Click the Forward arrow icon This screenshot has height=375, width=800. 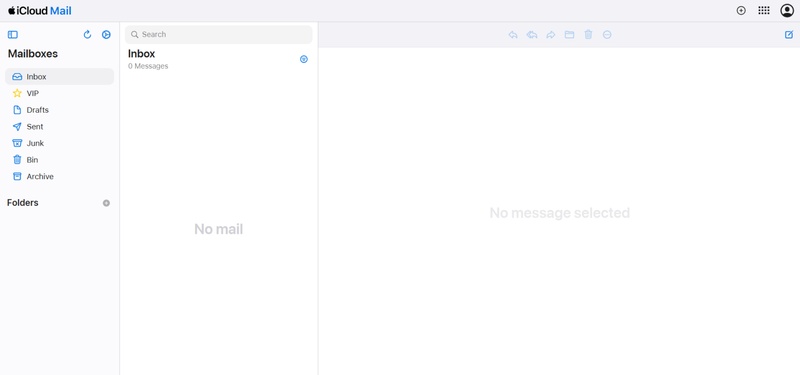tap(551, 35)
